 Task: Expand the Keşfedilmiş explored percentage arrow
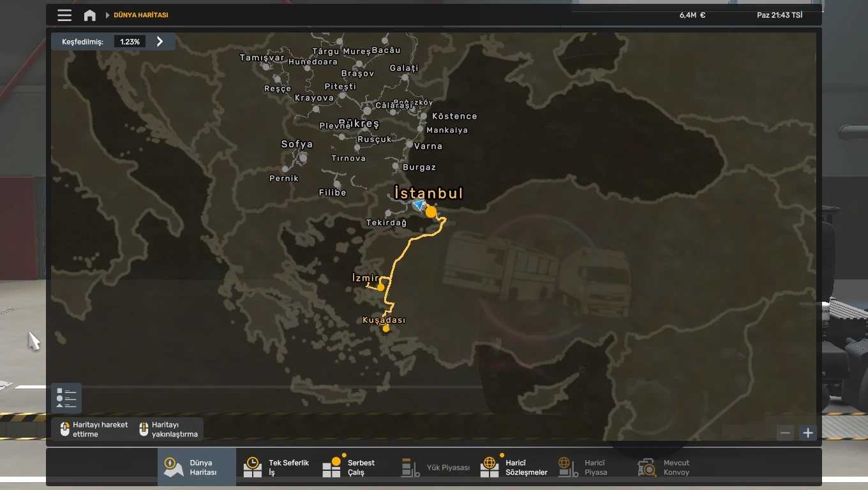[160, 41]
